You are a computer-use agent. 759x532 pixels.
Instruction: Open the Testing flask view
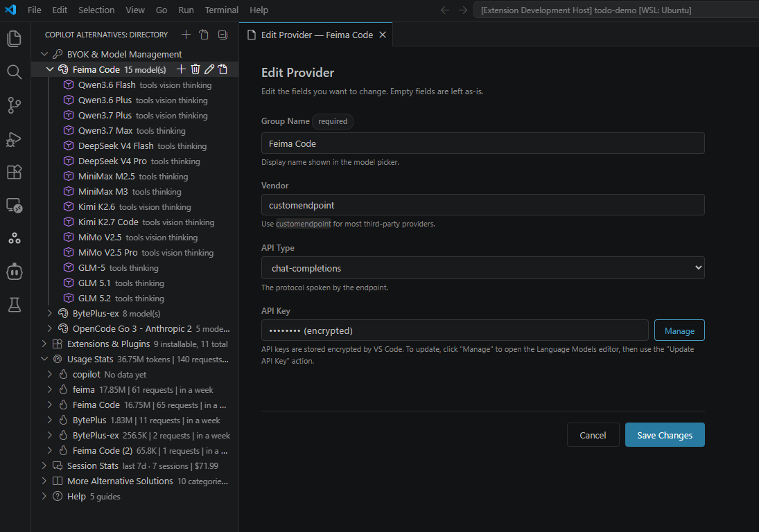15,305
